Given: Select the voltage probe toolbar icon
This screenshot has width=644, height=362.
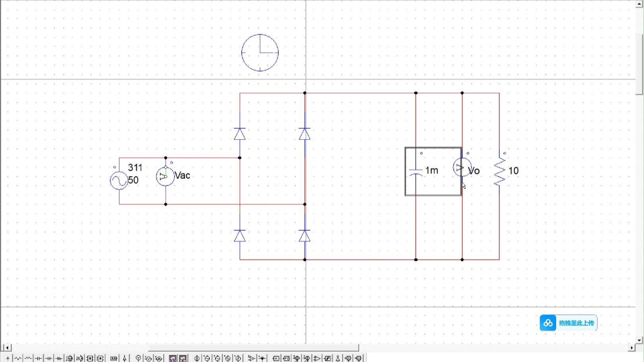Looking at the screenshot, I should [x=138, y=358].
